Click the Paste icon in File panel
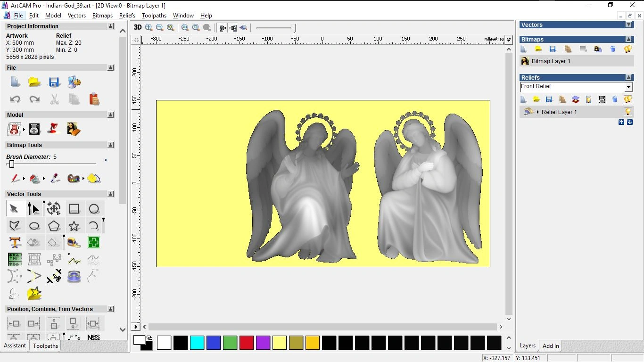Screen dimensions: 644x362 [x=94, y=99]
